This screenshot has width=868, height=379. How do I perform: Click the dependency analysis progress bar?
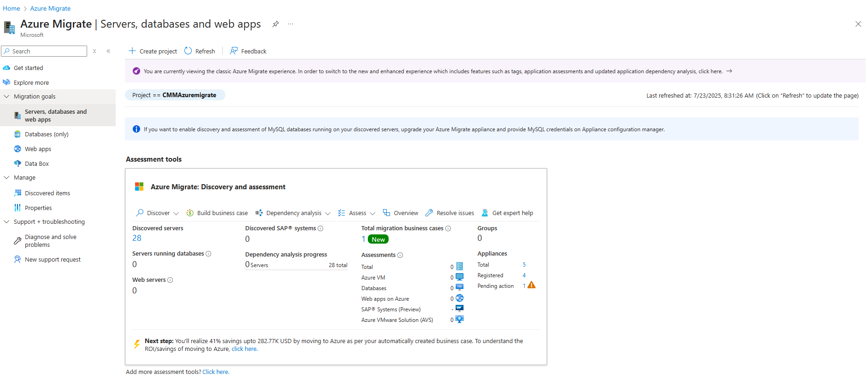coord(296,269)
